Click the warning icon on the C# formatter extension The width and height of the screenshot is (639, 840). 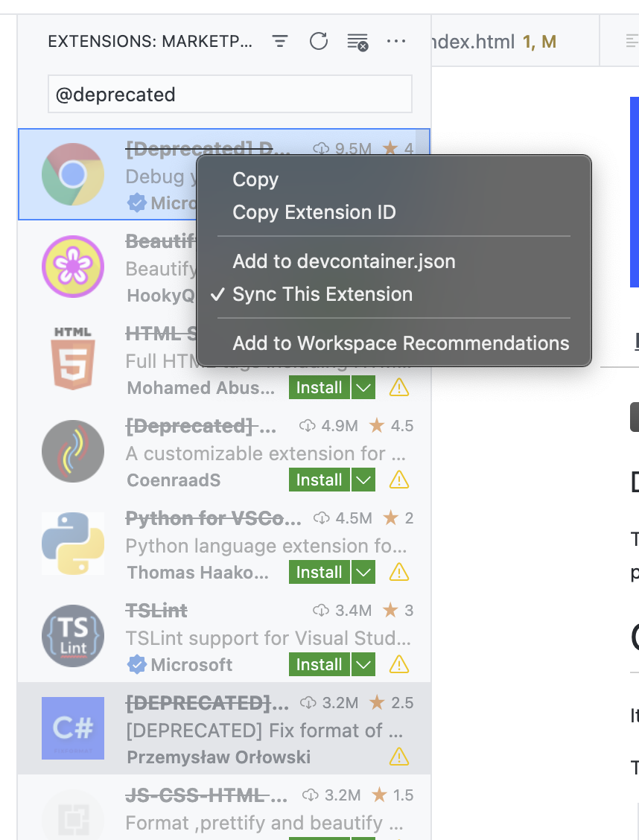point(399,757)
